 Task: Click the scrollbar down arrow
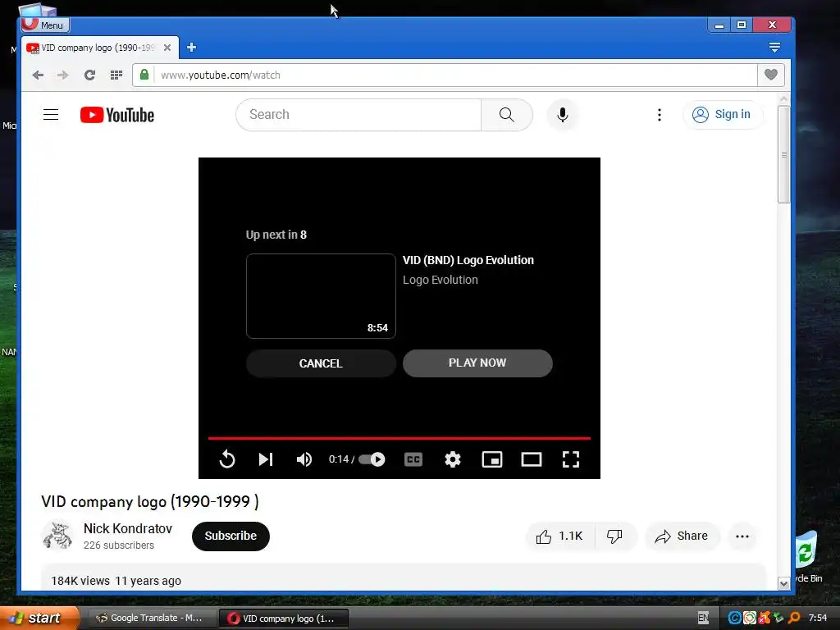coord(783,584)
